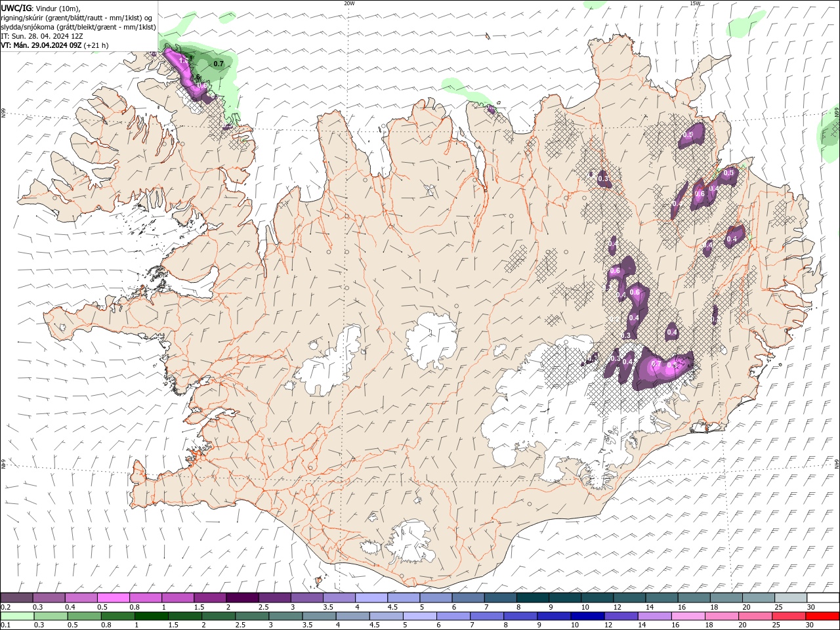Select the bright pink 0.5 snow legend swatch
This screenshot has width=840, height=630.
tap(114, 598)
